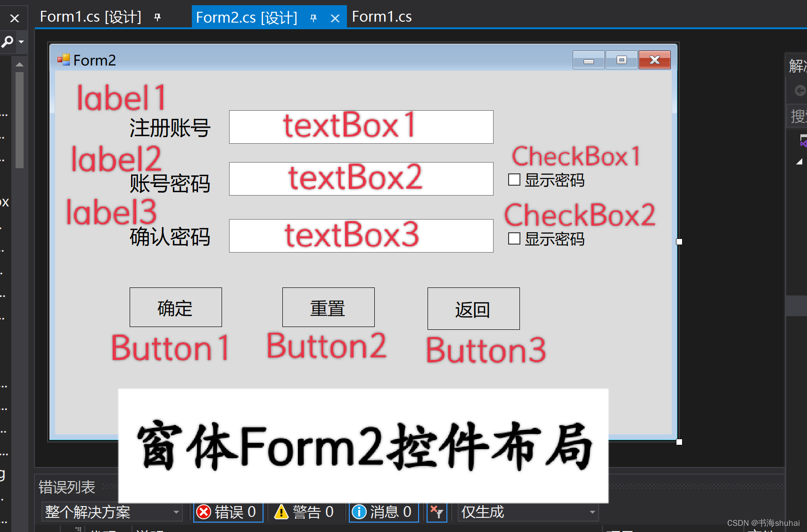Click the toolbox scrollbar up arrow
This screenshot has width=807, height=532.
[19, 64]
